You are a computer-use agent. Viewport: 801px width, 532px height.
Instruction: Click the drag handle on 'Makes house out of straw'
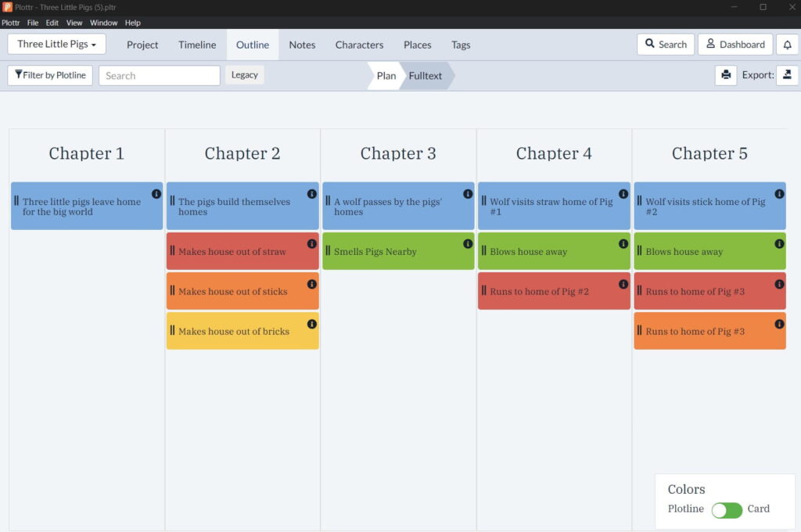(x=171, y=251)
